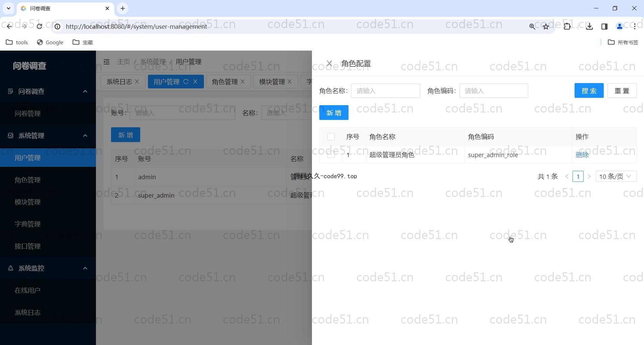Image resolution: width=644 pixels, height=345 pixels.
Task: Open the 10 条/页 page size dropdown
Action: [615, 177]
